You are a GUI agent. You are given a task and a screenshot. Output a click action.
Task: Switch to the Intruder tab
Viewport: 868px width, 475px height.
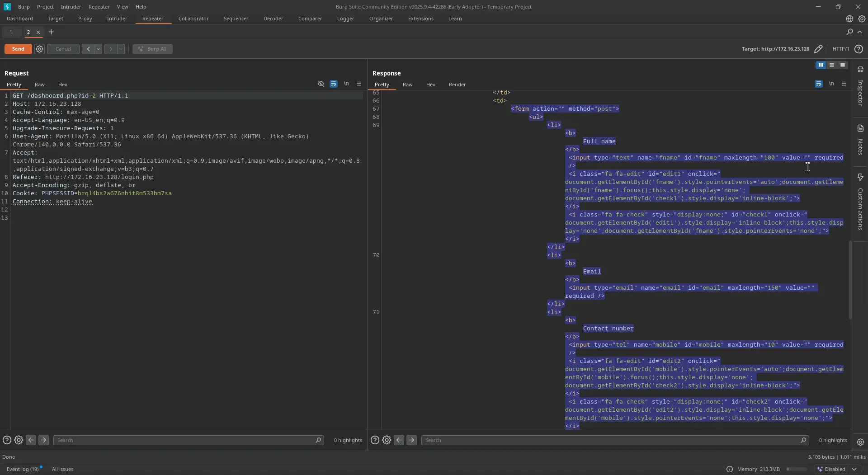(x=117, y=19)
